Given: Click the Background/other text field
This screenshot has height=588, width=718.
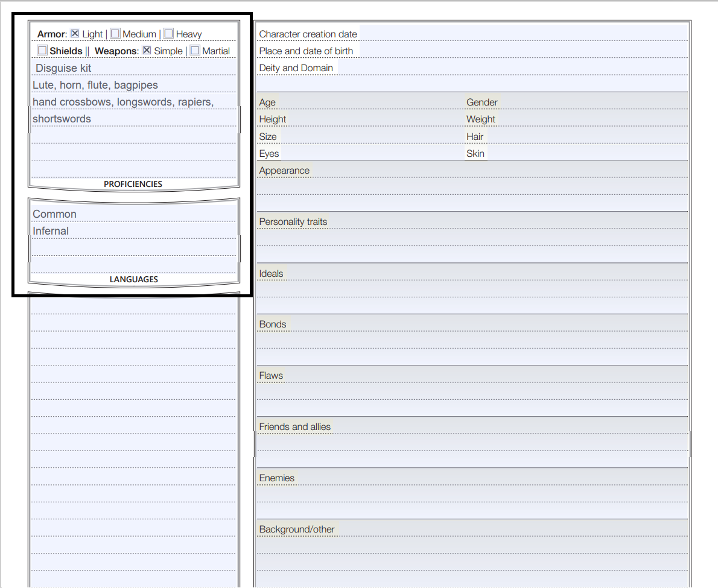Looking at the screenshot, I should [x=472, y=554].
